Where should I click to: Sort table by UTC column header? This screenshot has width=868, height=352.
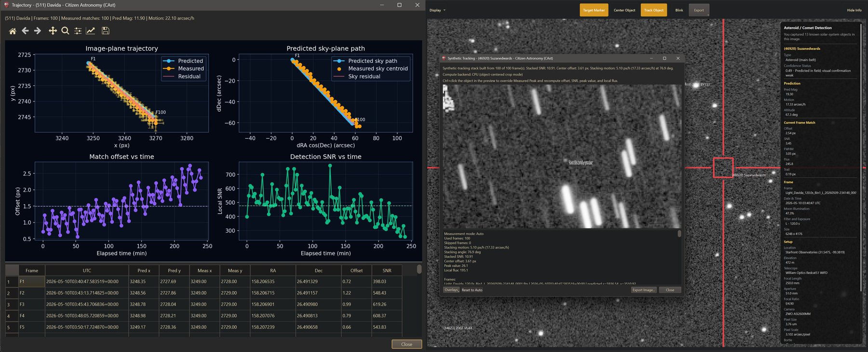[x=87, y=270]
